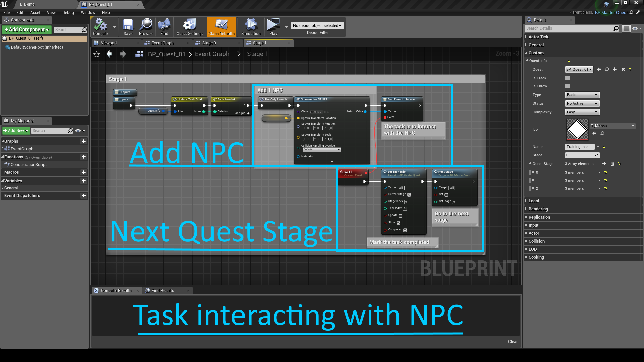Toggle Completed checkbox on Set Task Info

[405, 230]
